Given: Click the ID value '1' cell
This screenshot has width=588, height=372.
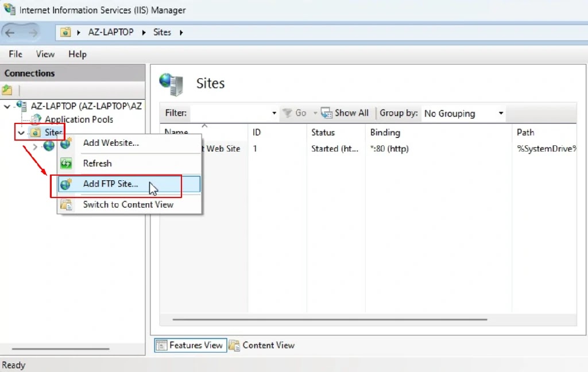Looking at the screenshot, I should tap(255, 149).
